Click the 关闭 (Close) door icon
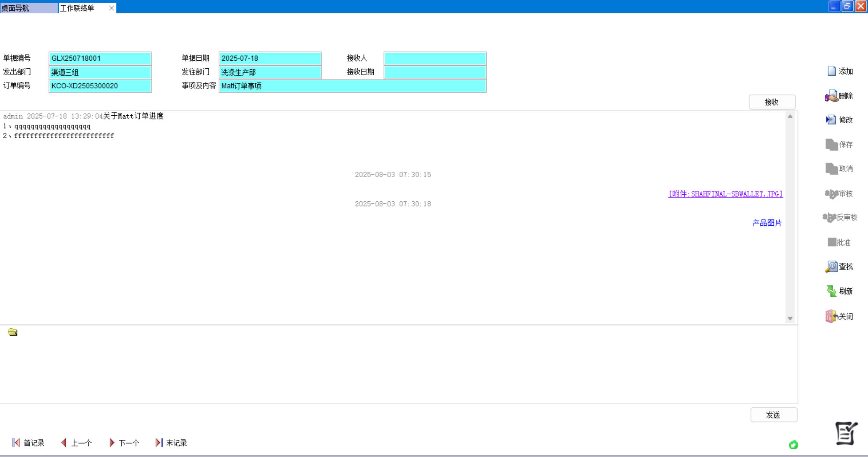This screenshot has height=457, width=868. 831,316
